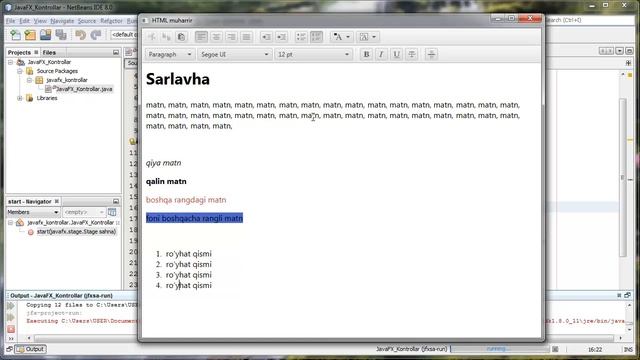Toggle Italic formatting button
Viewport: 640px width, 360px height.
(381, 54)
